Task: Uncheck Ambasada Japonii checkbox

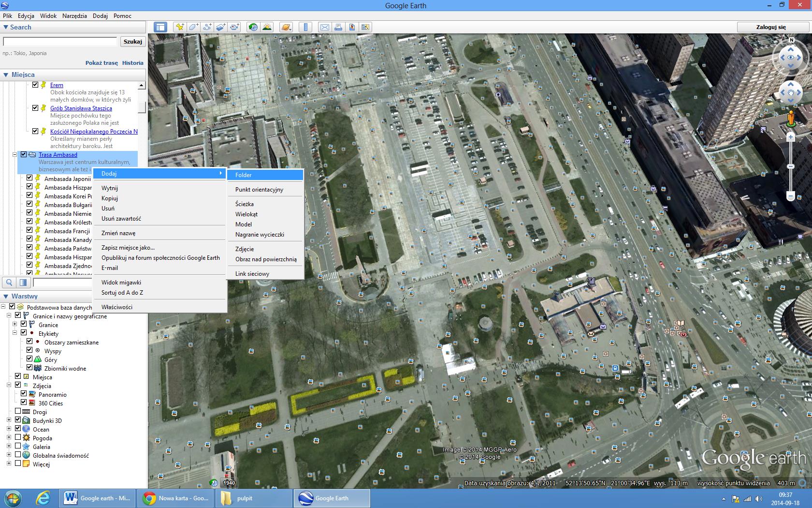Action: 29,178
